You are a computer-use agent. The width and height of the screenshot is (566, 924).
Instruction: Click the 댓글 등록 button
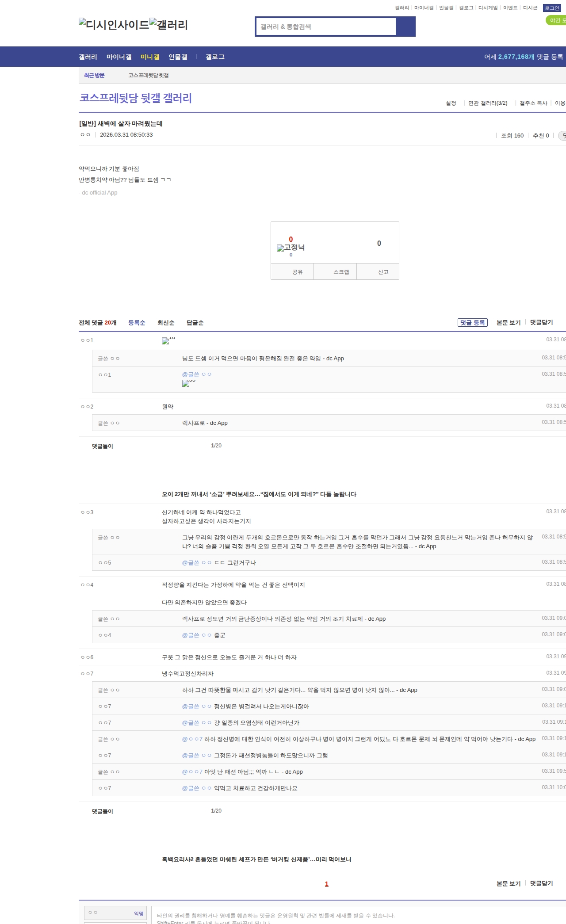click(x=472, y=322)
